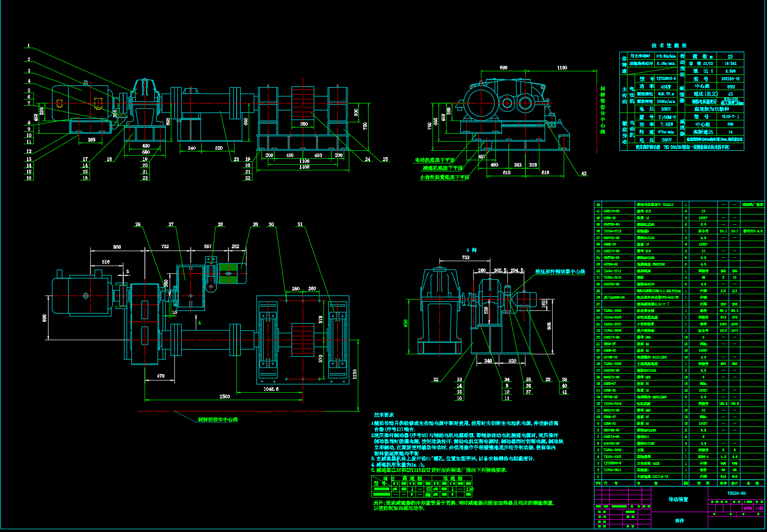Click the Y160M-6 motor model cell
This screenshot has width=767, height=532.
(666, 117)
